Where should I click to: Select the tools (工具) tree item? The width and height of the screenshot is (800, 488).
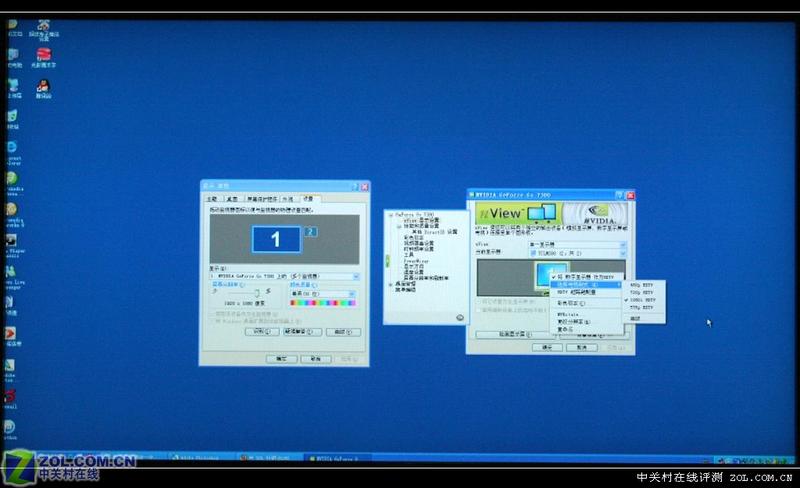click(409, 255)
